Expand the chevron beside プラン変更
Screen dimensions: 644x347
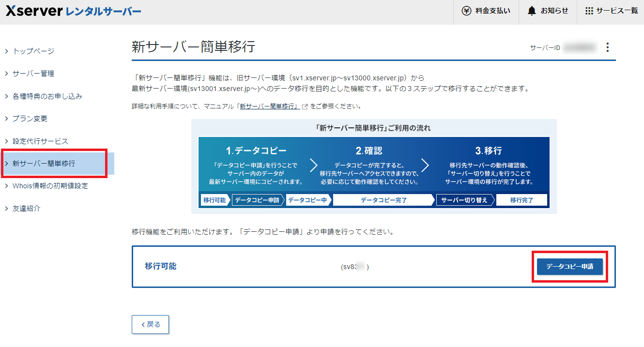pos(6,119)
